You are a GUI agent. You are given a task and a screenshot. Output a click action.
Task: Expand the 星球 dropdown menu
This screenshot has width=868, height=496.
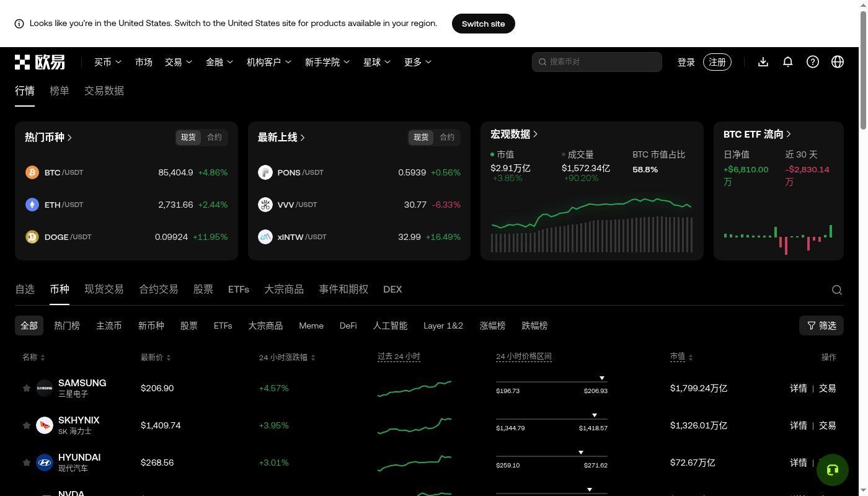377,62
